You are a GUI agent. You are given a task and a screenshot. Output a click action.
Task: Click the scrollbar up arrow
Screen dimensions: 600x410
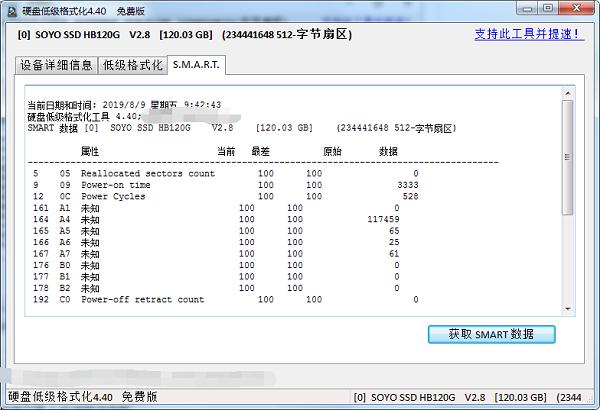click(568, 93)
